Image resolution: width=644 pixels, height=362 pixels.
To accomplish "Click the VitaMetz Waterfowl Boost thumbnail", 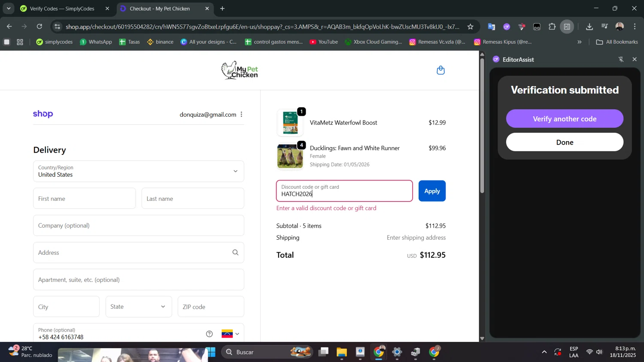I will [290, 123].
